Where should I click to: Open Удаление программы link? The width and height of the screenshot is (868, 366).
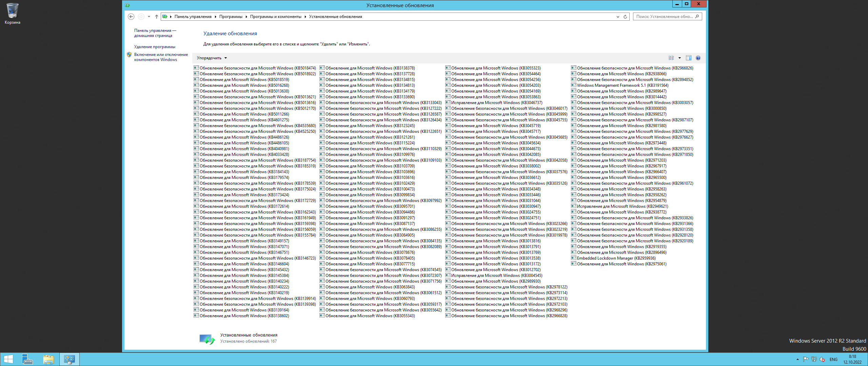[x=155, y=47]
